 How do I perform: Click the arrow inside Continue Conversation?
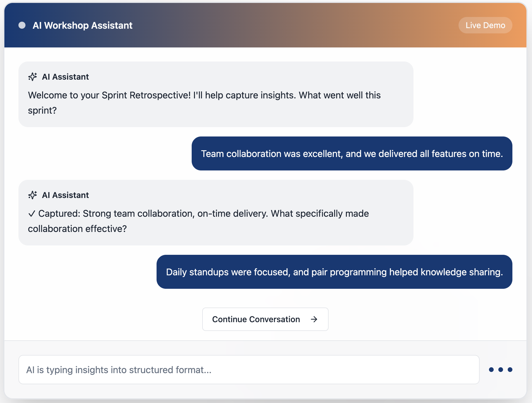click(314, 319)
